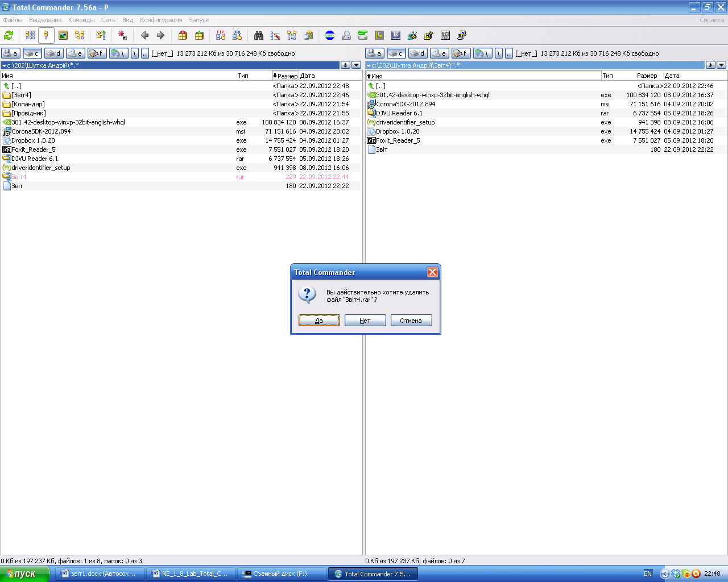The height and width of the screenshot is (582, 728).
Task: Switch to Brief view mode icon
Action: [x=30, y=35]
